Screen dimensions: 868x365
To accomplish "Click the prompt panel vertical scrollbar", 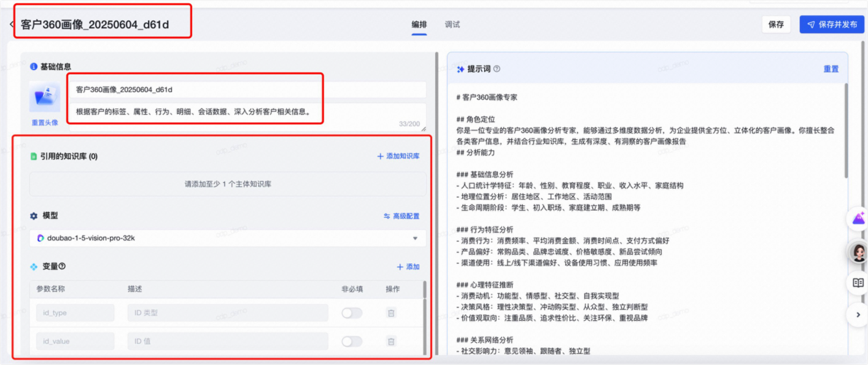I will (x=846, y=130).
